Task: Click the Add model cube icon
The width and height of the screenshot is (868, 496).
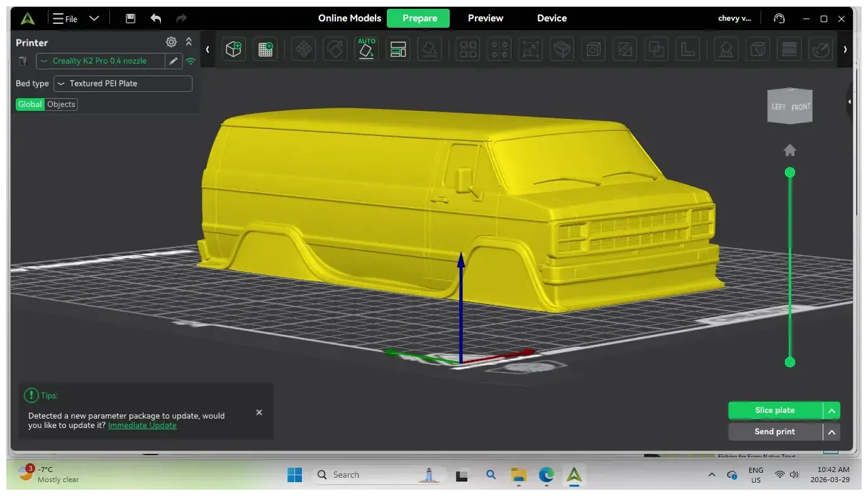Action: click(x=234, y=49)
